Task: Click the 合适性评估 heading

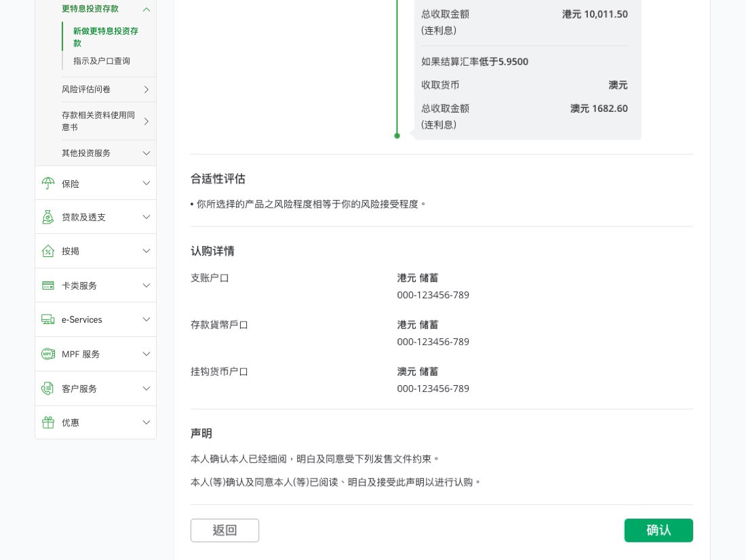Action: [218, 179]
